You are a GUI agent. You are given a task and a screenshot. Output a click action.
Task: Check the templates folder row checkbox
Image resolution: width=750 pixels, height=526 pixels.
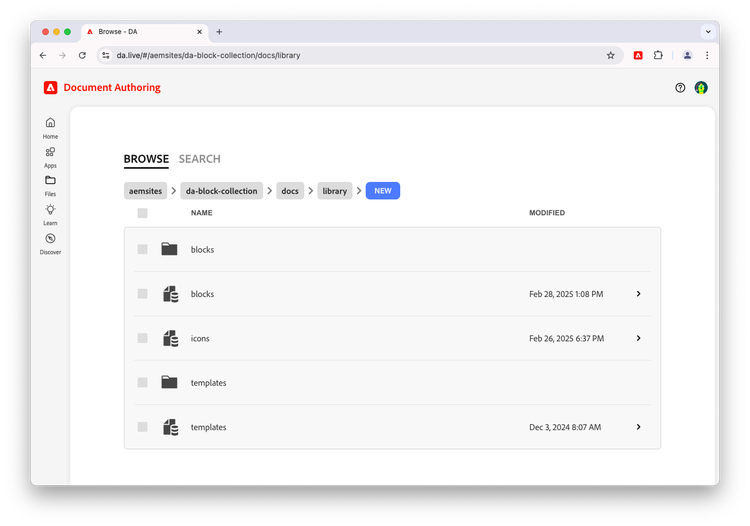tap(143, 383)
